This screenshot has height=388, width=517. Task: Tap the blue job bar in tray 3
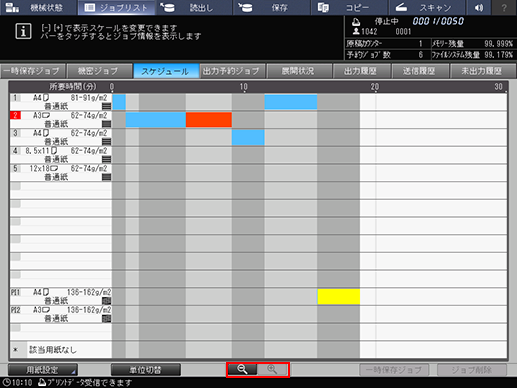click(x=248, y=137)
